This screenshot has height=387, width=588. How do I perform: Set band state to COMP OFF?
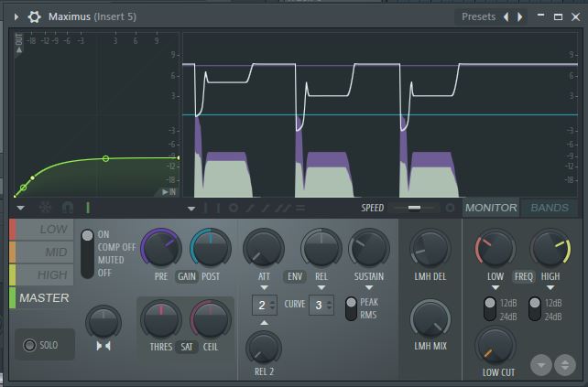pyautogui.click(x=116, y=247)
